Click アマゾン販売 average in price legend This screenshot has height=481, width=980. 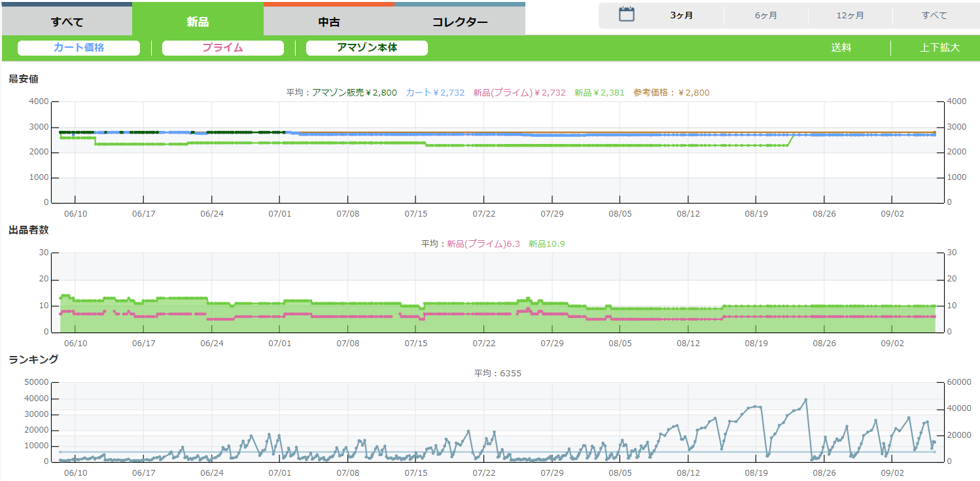point(354,93)
